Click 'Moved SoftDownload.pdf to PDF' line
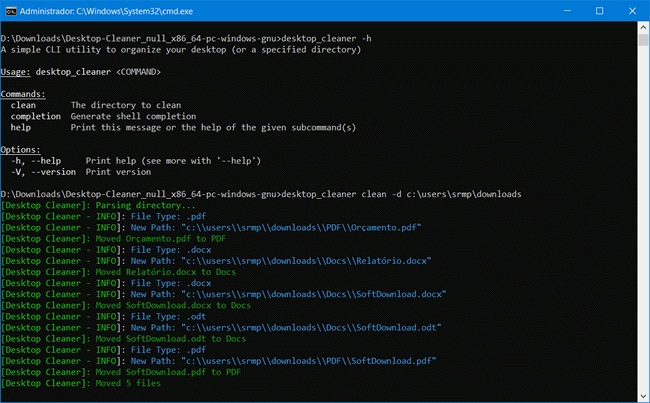The image size is (650, 403). 121,372
